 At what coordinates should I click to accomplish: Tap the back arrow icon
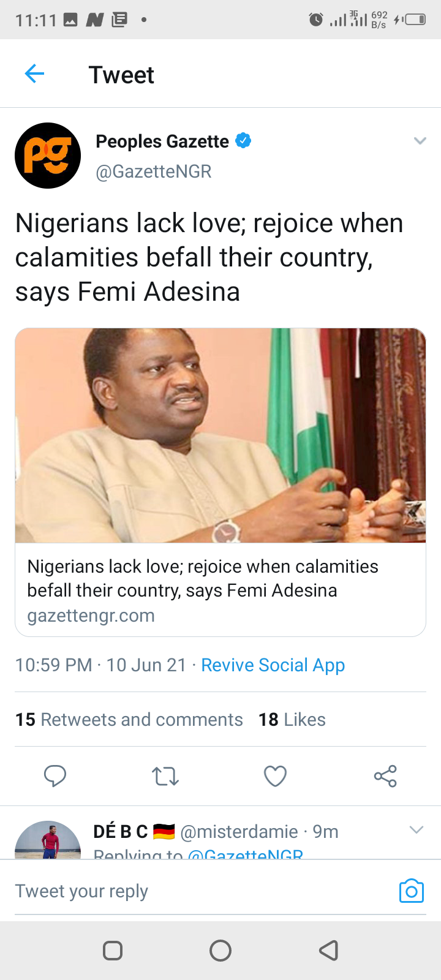click(x=34, y=74)
